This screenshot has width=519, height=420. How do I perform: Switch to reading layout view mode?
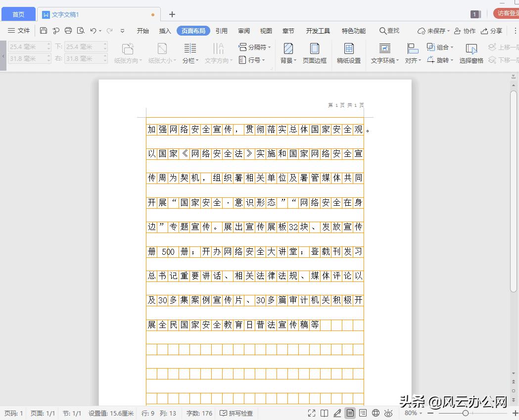[324, 413]
